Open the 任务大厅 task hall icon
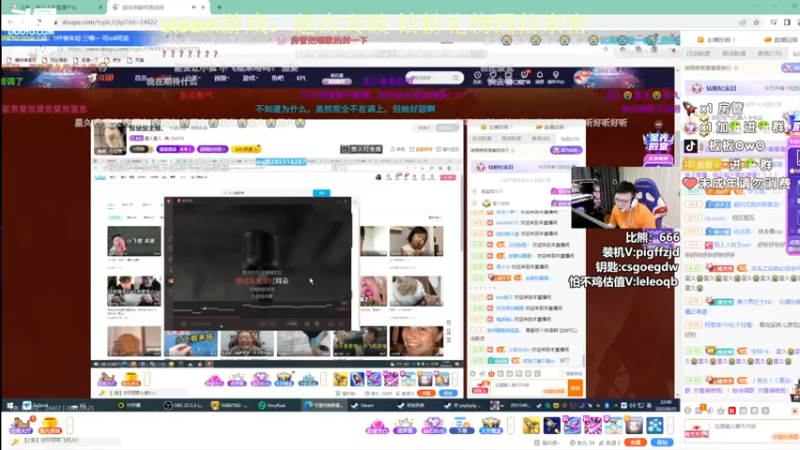Screen dimensions: 800x450 pos(21,426)
